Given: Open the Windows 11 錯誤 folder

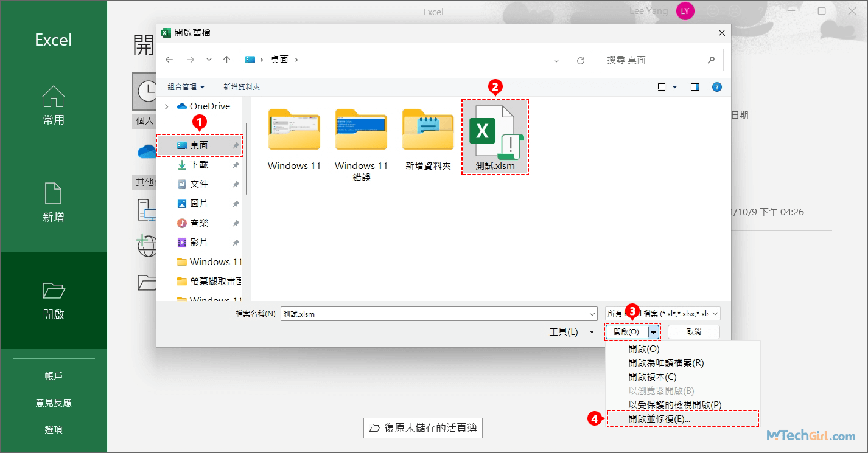Looking at the screenshot, I should pos(361,131).
